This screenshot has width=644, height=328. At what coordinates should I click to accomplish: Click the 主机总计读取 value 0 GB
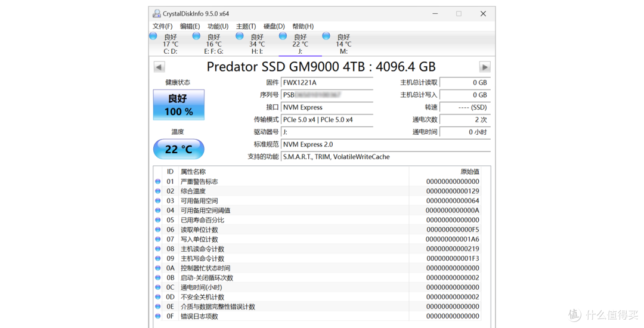[x=465, y=82]
